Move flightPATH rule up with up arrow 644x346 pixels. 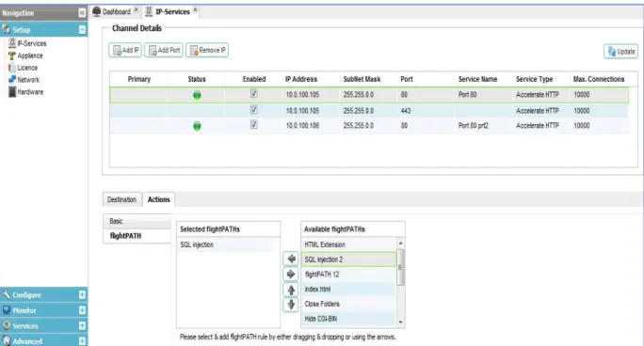pos(291,290)
